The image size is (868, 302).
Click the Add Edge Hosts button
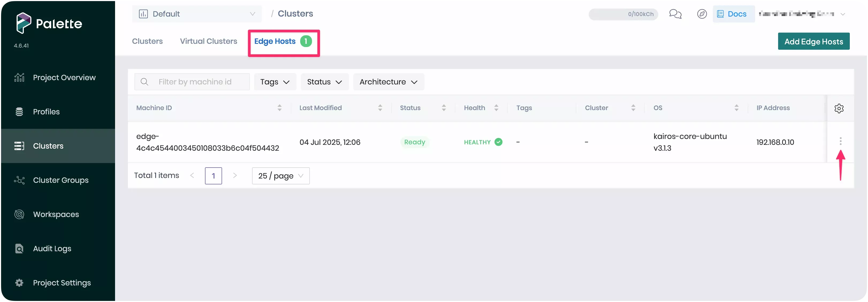[x=813, y=41]
